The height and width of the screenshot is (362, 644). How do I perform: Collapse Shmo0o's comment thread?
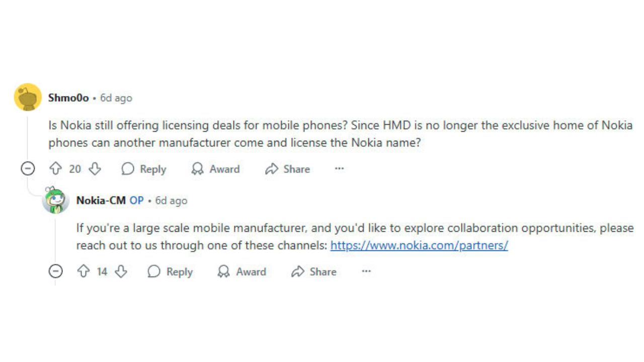tap(28, 169)
